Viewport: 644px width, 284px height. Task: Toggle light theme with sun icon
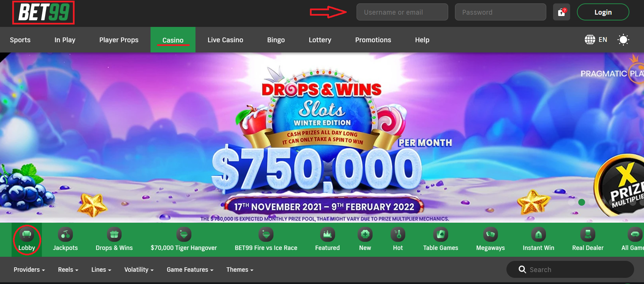coord(623,40)
